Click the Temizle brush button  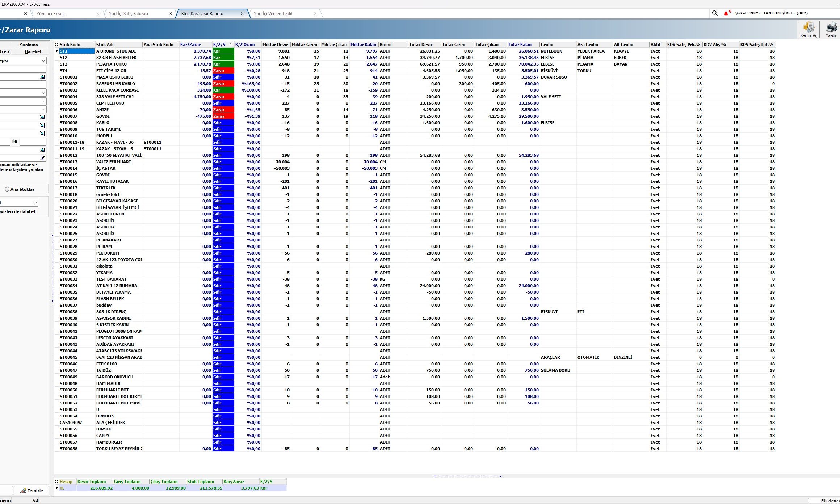pos(31,491)
